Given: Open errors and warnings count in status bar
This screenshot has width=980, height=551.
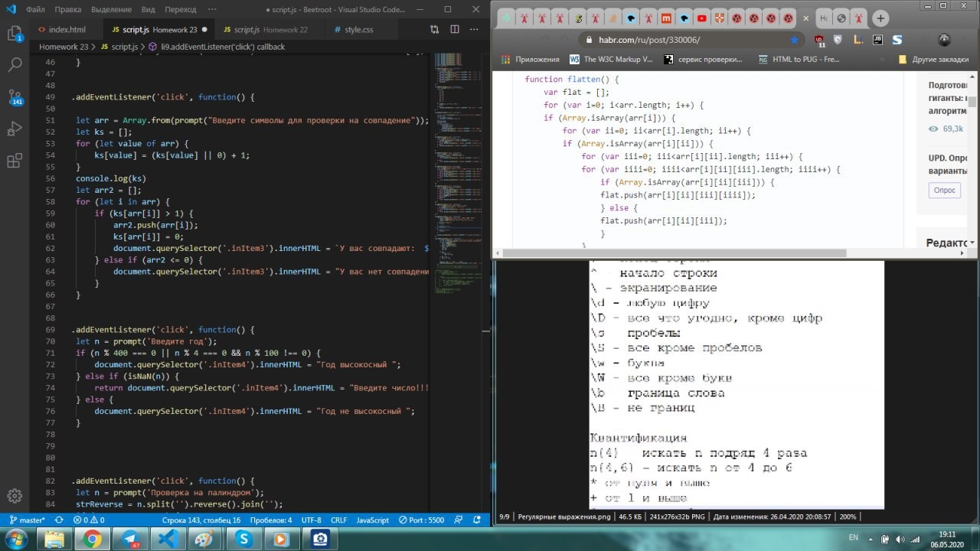Looking at the screenshot, I should point(89,520).
